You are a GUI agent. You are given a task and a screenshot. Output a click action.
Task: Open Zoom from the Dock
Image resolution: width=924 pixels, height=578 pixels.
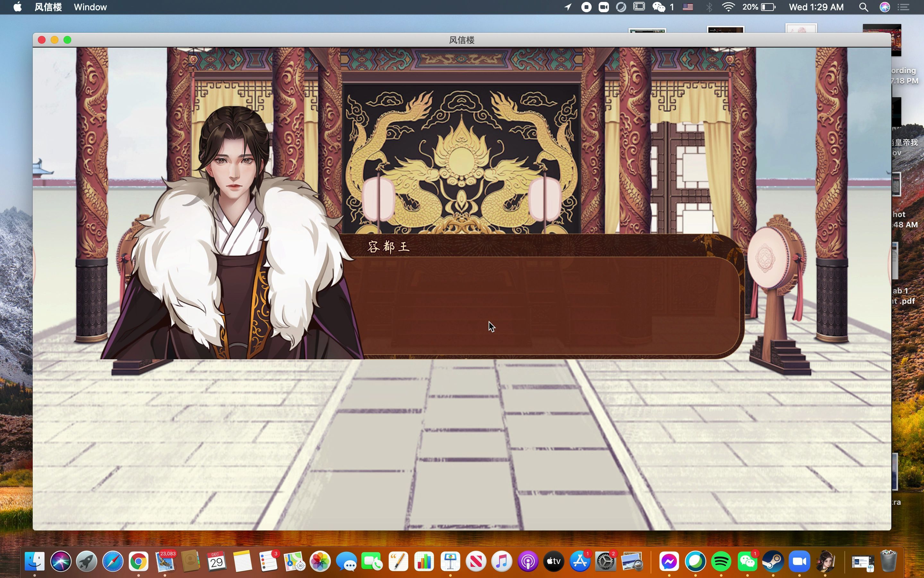click(799, 561)
